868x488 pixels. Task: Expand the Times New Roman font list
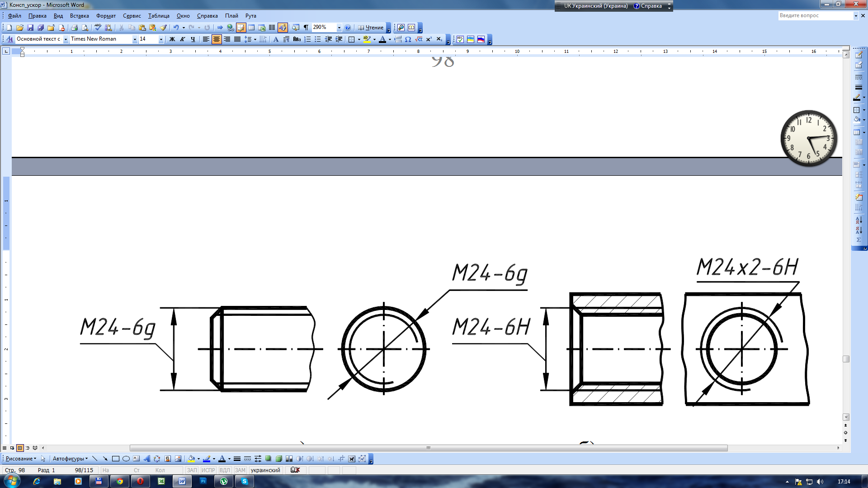pos(134,39)
